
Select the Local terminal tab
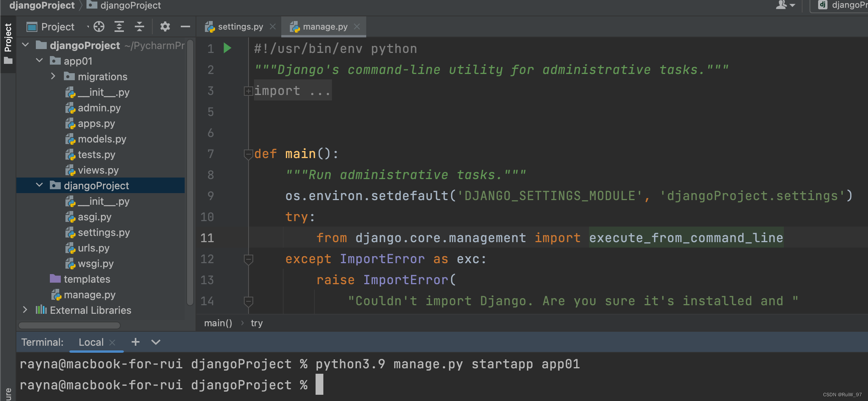[91, 342]
